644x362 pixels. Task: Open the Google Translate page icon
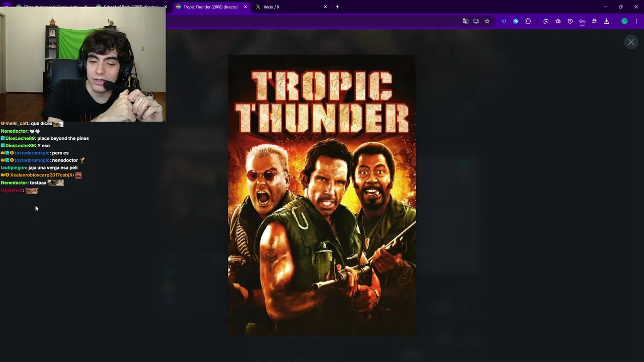click(x=465, y=21)
